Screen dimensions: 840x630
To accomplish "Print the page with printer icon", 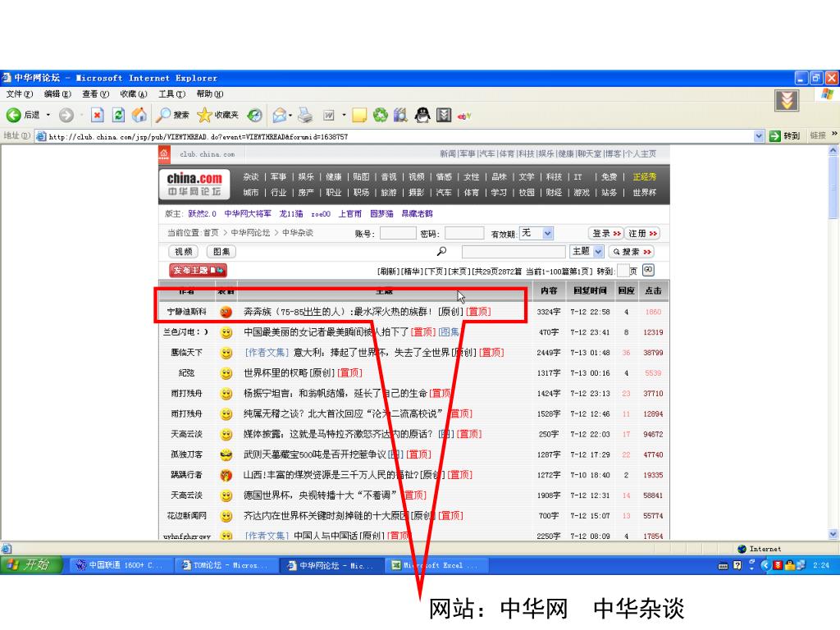I will pos(305,115).
